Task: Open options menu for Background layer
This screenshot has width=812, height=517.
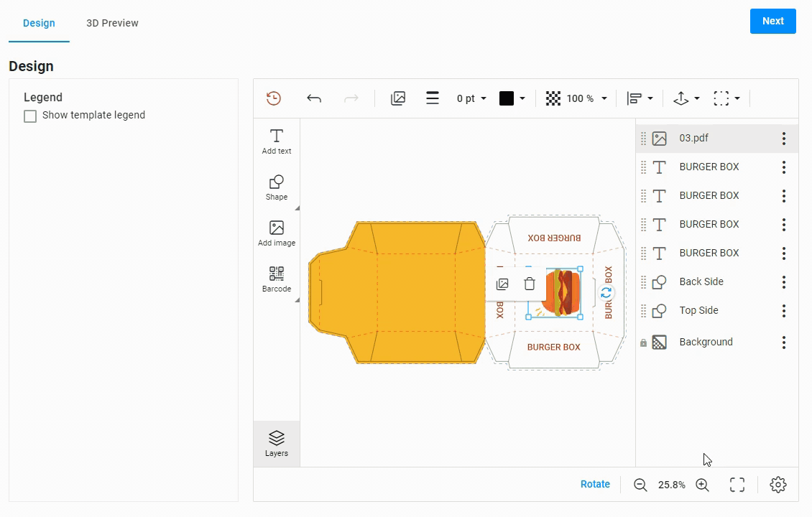Action: pyautogui.click(x=784, y=343)
